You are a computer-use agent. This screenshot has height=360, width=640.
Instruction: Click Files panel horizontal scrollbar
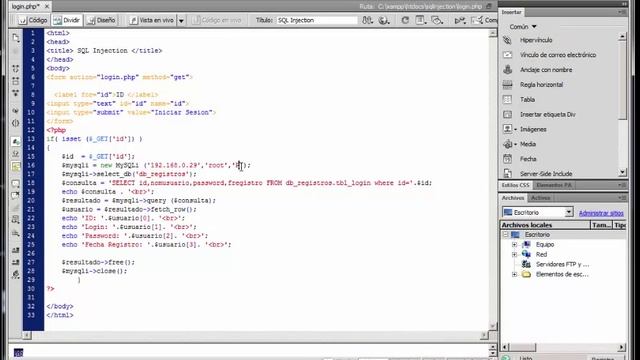click(564, 347)
